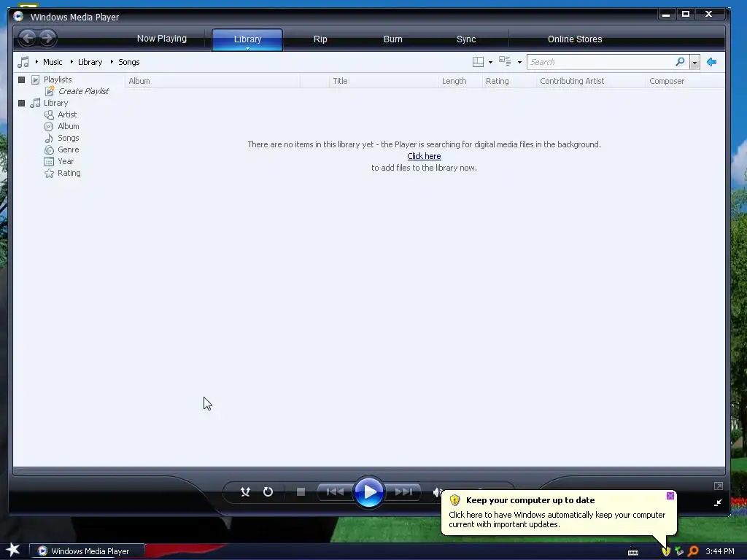747x560 pixels.
Task: Go to the Sync tab
Action: coord(466,39)
